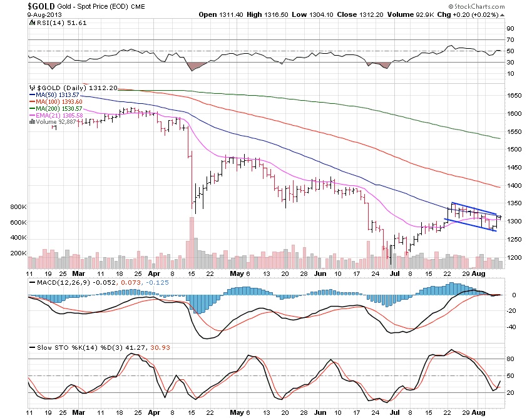
Task: Click the black MACD legend line marker
Action: pyautogui.click(x=32, y=283)
